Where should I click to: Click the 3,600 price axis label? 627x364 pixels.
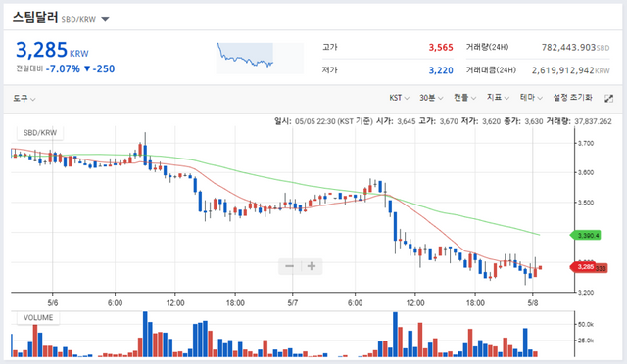tap(586, 172)
